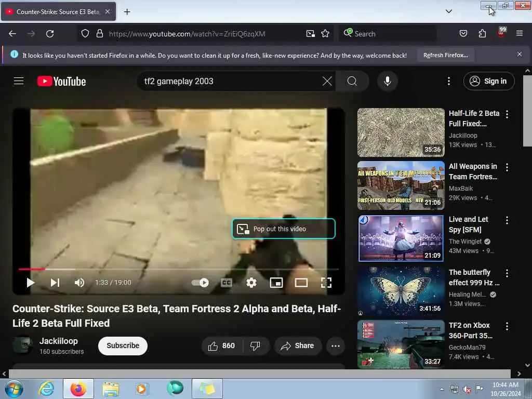Open a new browser tab

click(x=127, y=12)
